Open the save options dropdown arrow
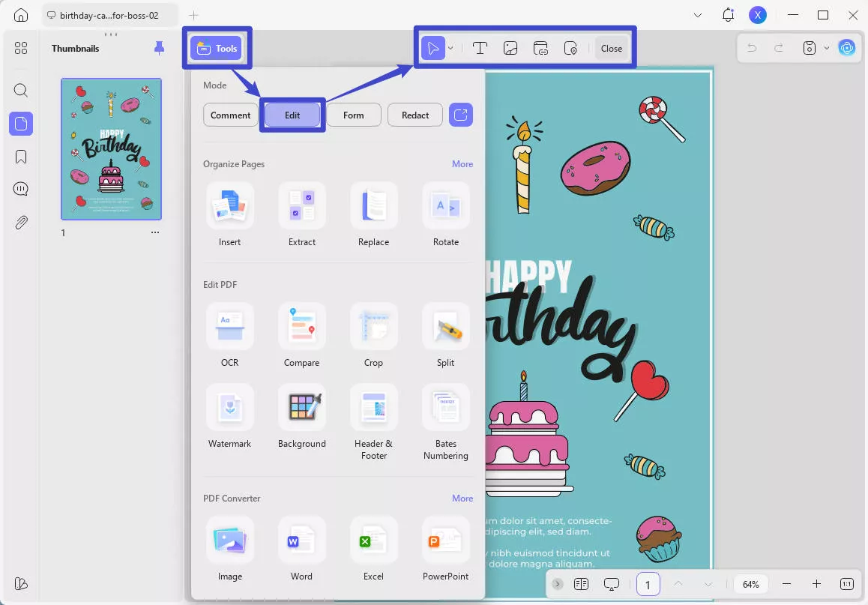The height and width of the screenshot is (605, 868). click(x=827, y=48)
